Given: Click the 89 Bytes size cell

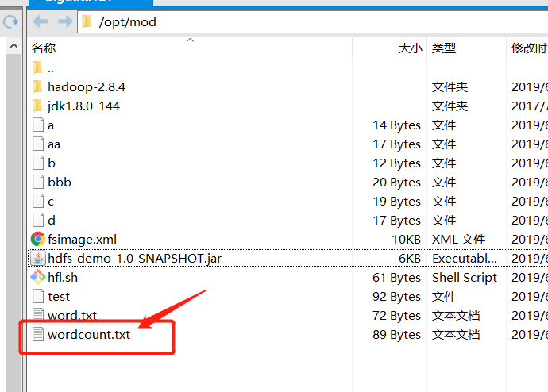Looking at the screenshot, I should click(396, 334).
